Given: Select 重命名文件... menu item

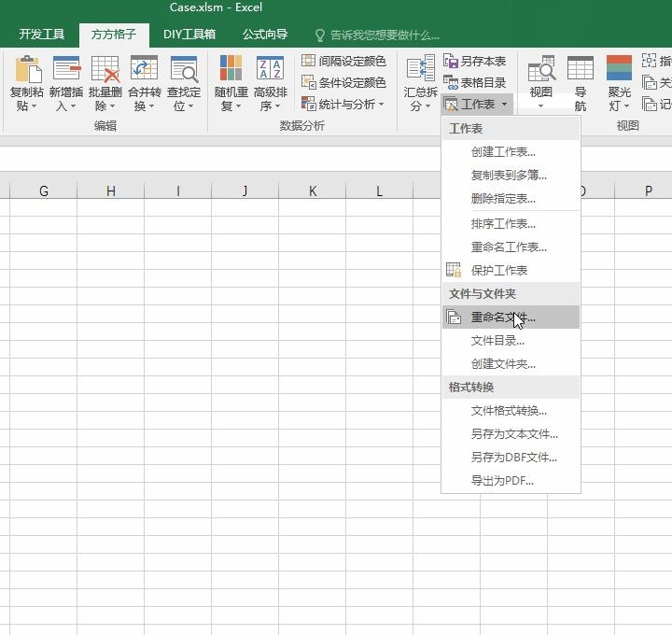Looking at the screenshot, I should (x=511, y=317).
